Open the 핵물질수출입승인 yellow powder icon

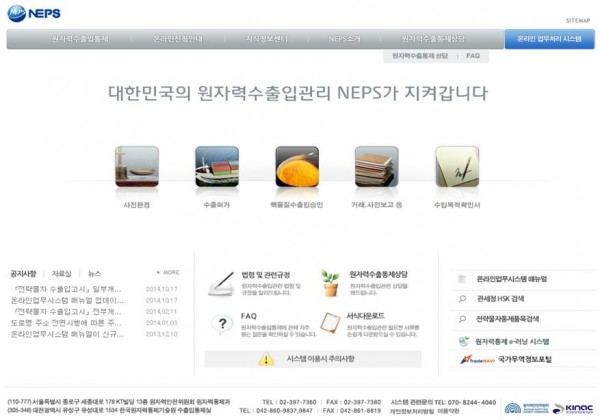click(x=297, y=167)
